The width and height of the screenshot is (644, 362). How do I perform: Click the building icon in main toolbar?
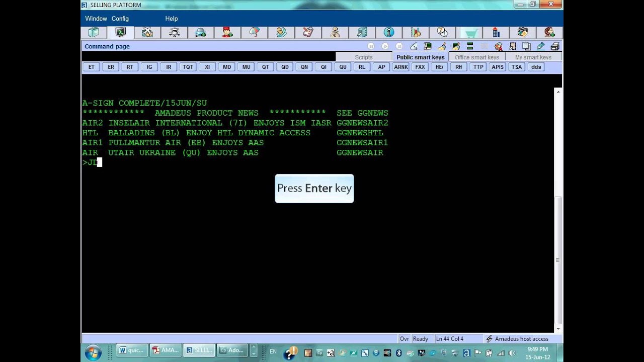(x=496, y=33)
